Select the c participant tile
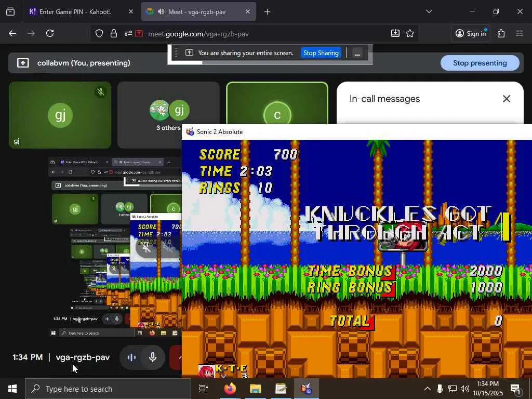 tap(277, 103)
